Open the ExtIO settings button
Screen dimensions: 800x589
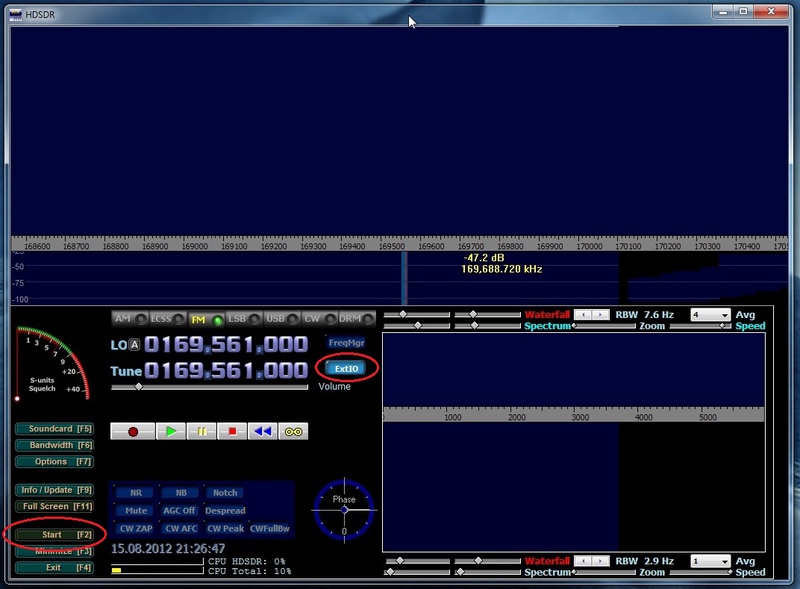point(346,369)
